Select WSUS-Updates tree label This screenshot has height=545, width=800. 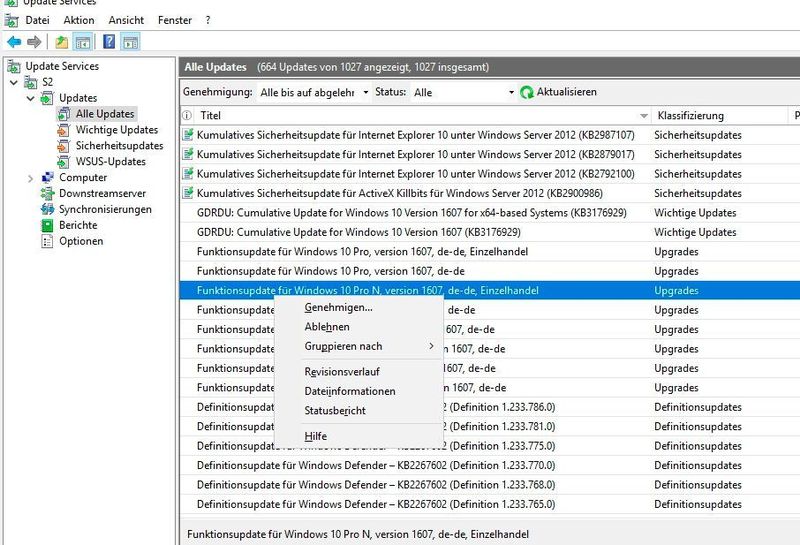tap(111, 161)
